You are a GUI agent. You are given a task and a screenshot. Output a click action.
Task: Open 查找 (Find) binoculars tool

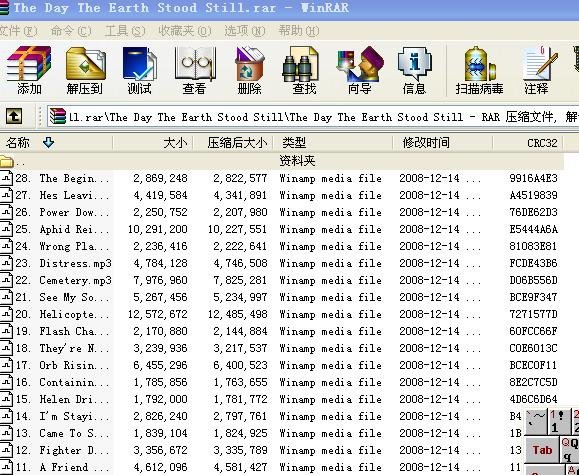[304, 69]
